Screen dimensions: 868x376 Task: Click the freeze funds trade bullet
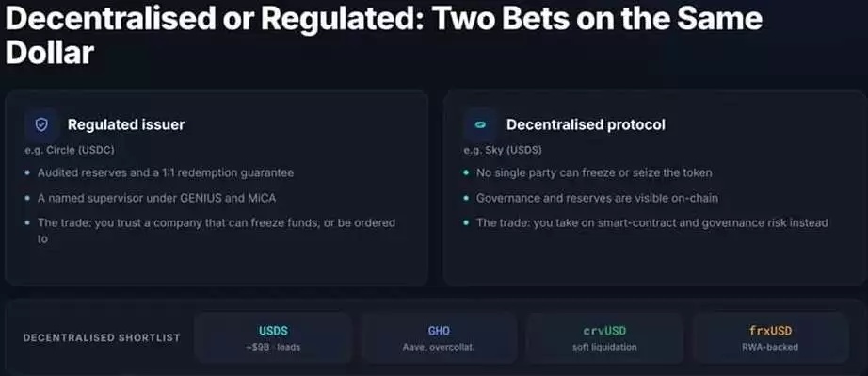click(x=210, y=231)
